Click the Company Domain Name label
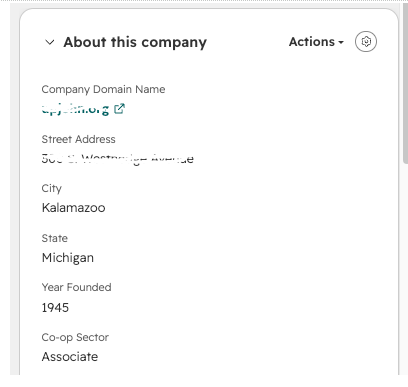Viewport: 408px width, 387px height. pyautogui.click(x=103, y=89)
